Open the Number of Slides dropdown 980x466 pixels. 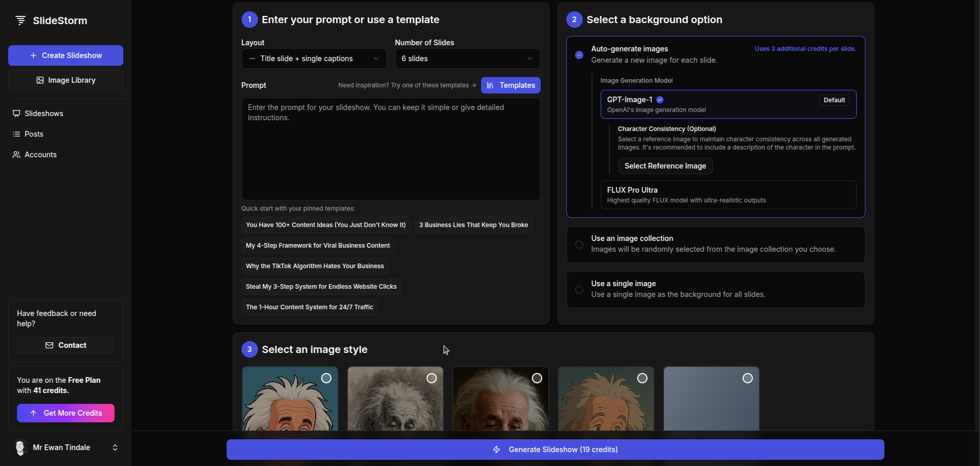pyautogui.click(x=468, y=59)
